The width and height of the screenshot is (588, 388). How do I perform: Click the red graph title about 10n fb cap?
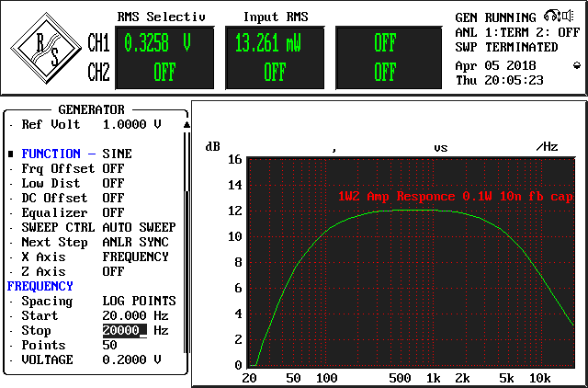coord(456,197)
